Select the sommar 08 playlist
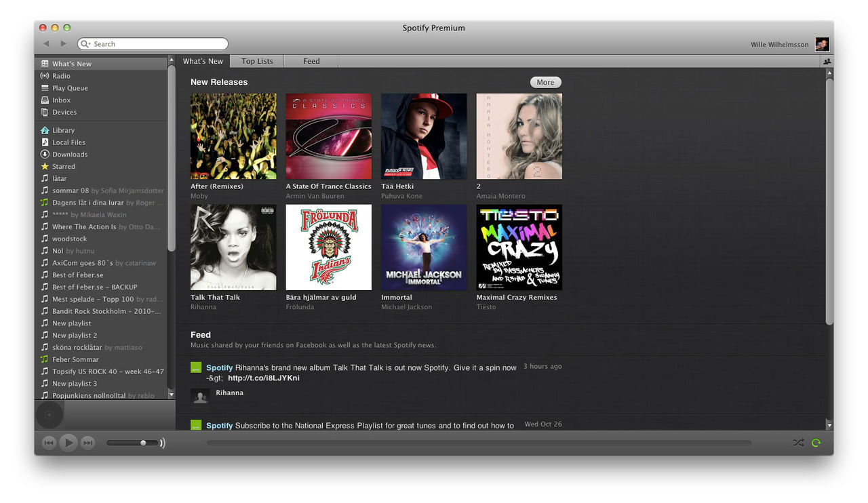 coord(100,191)
